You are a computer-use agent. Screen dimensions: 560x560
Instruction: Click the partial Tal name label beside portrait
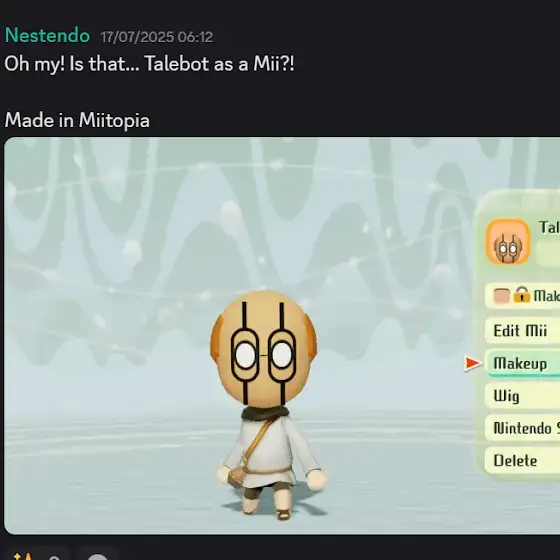[549, 227]
